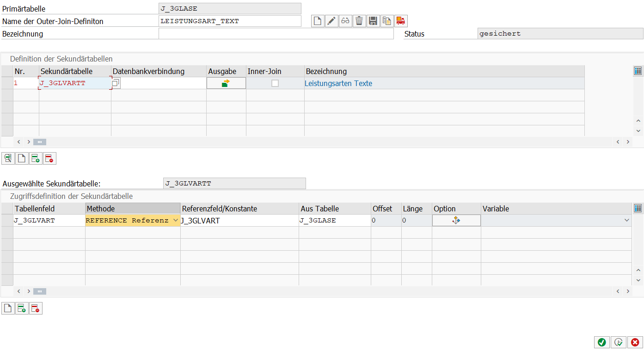The height and width of the screenshot is (352, 644).
Task: Save using the floppy disk icon
Action: [373, 21]
